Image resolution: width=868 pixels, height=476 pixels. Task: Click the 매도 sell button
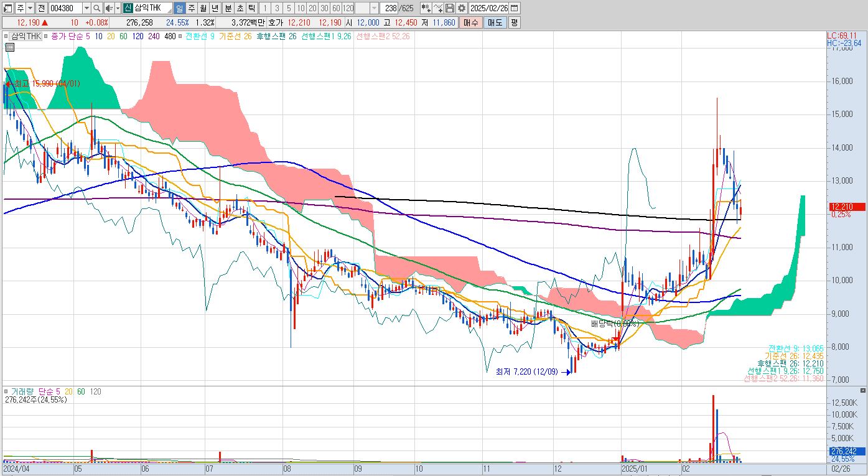(495, 22)
